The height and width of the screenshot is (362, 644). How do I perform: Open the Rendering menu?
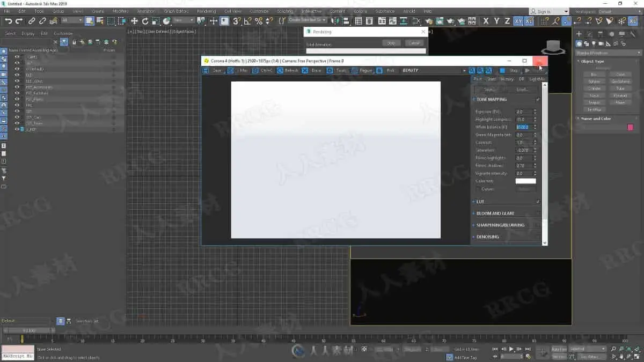tap(207, 11)
